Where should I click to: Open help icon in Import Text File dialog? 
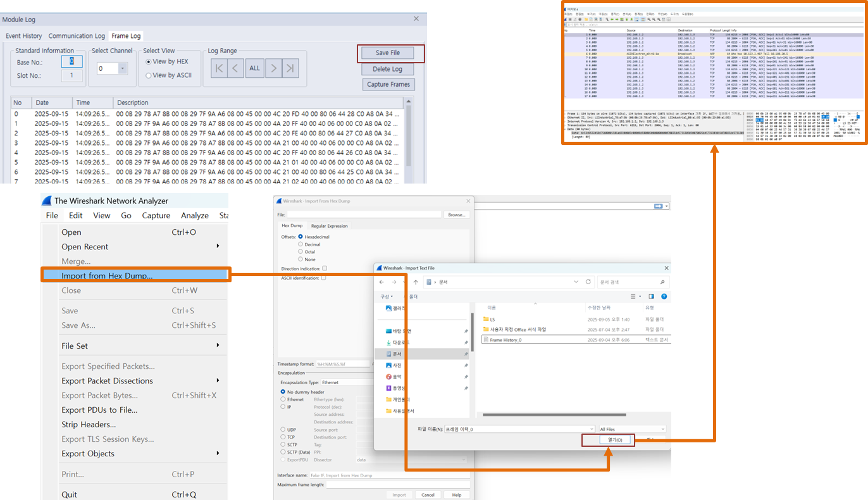[x=664, y=296]
